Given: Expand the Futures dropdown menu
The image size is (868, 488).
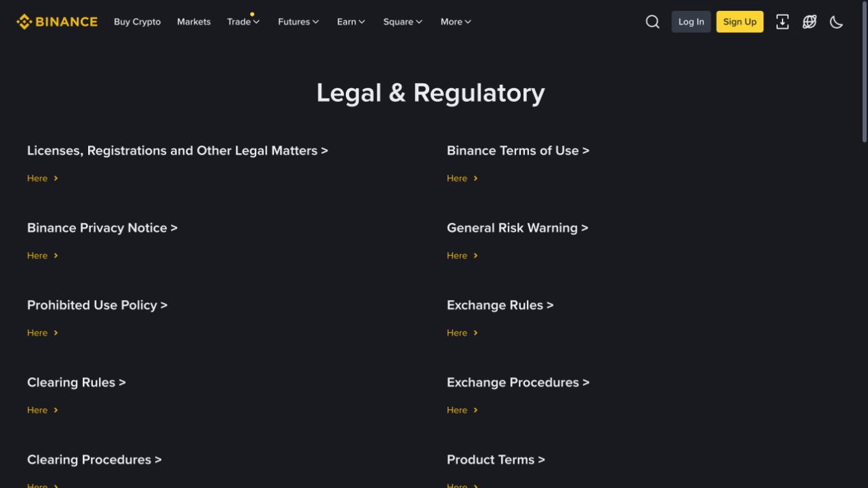Looking at the screenshot, I should (x=299, y=22).
